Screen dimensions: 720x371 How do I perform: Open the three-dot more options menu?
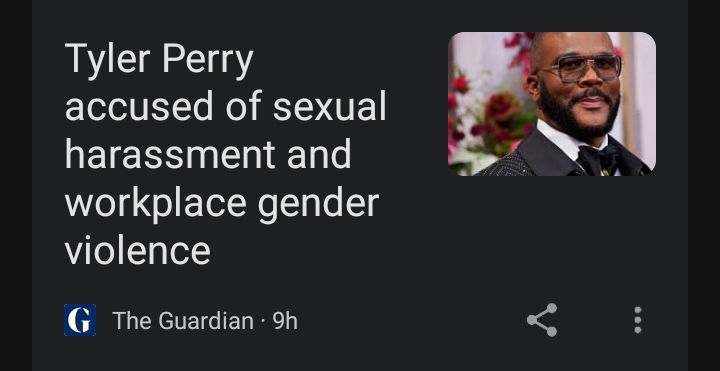[637, 320]
